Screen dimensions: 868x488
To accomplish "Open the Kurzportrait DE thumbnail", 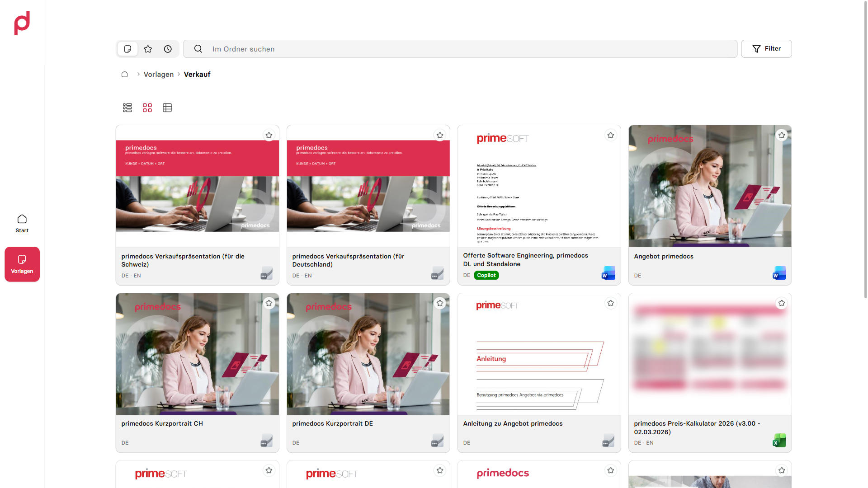I will pos(368,354).
